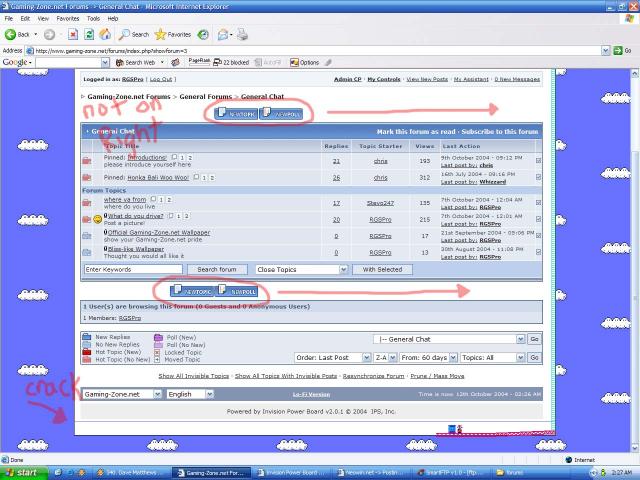This screenshot has width=640, height=480.
Task: Open the Favorites menu
Action: 68,18
